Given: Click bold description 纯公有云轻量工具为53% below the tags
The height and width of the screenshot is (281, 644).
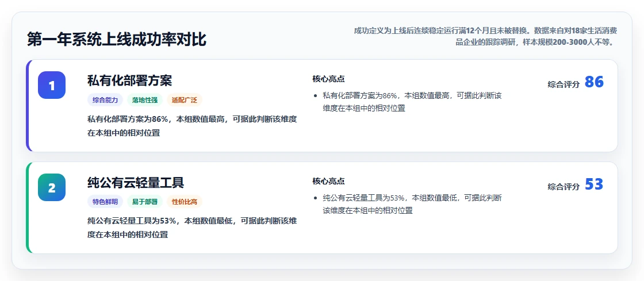Looking at the screenshot, I should click(192, 228).
